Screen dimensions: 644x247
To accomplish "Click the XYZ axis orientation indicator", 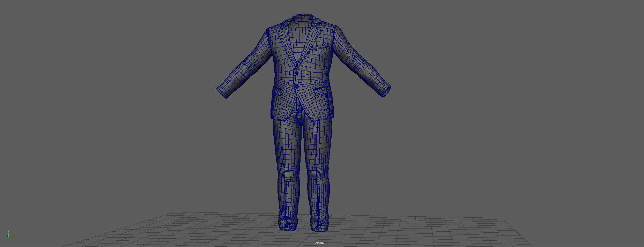I will coord(10,234).
